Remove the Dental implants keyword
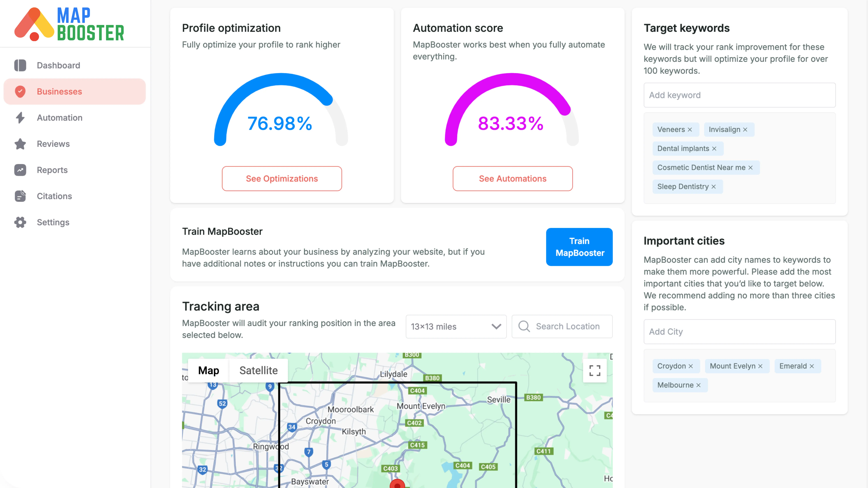Screen dimensions: 868x488 (x=714, y=148)
